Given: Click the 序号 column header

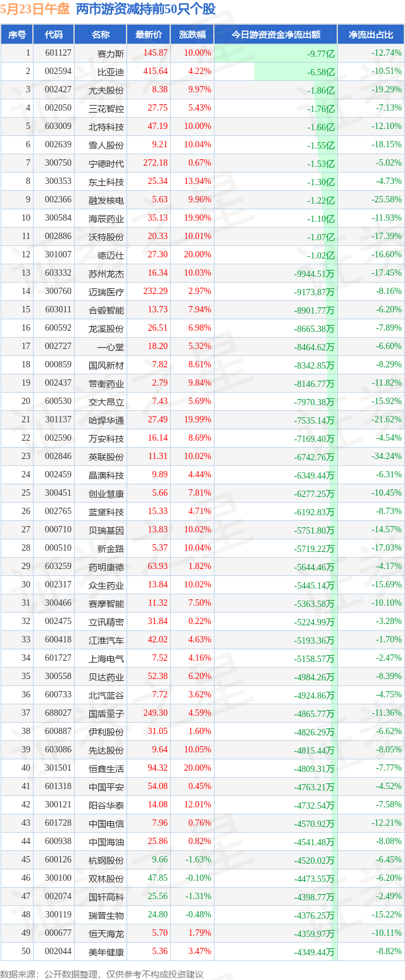Looking at the screenshot, I should tap(17, 35).
